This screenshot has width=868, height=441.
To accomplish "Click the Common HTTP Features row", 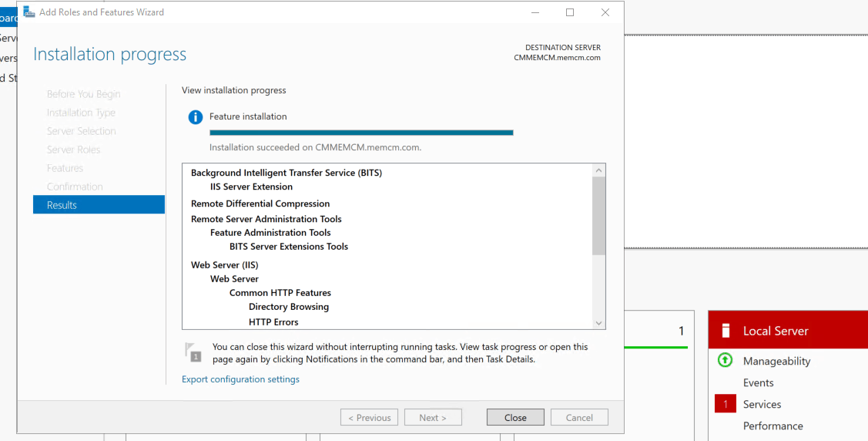I will [280, 292].
